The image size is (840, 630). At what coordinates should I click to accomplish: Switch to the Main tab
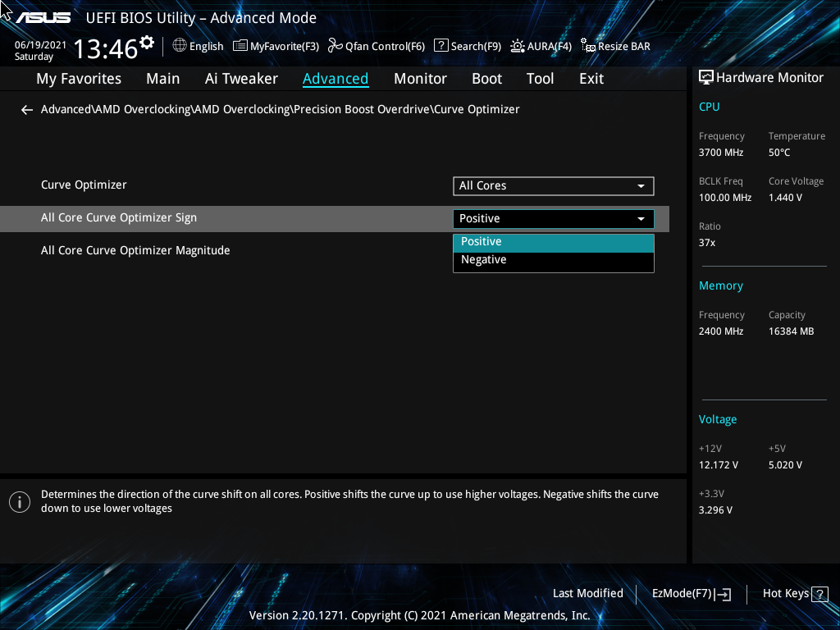tap(163, 79)
